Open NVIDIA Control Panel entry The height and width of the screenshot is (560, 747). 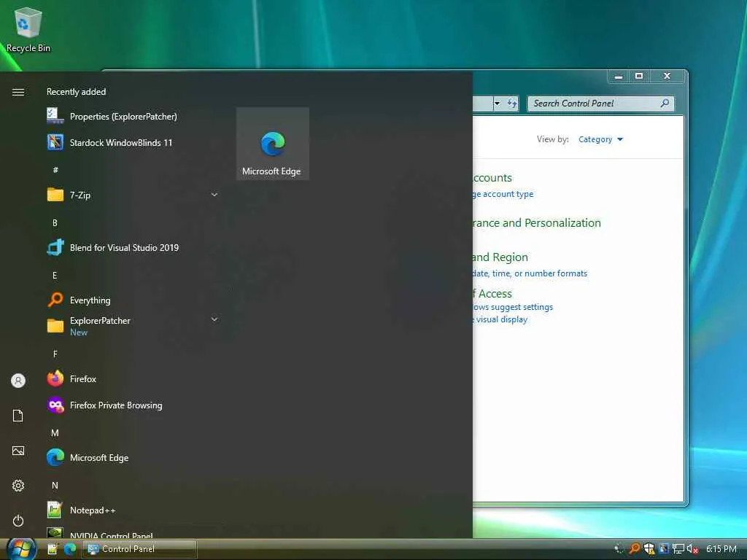pos(133,533)
